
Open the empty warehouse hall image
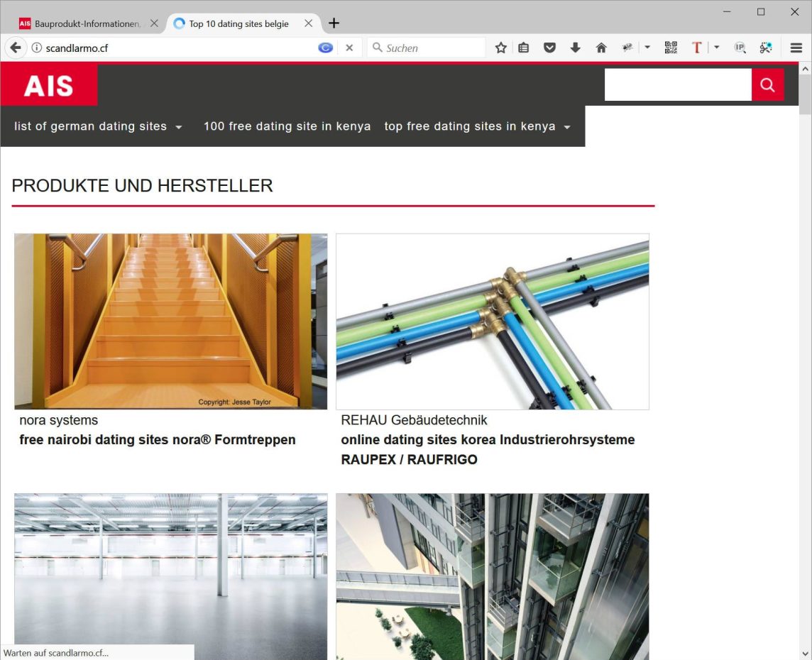tap(171, 576)
